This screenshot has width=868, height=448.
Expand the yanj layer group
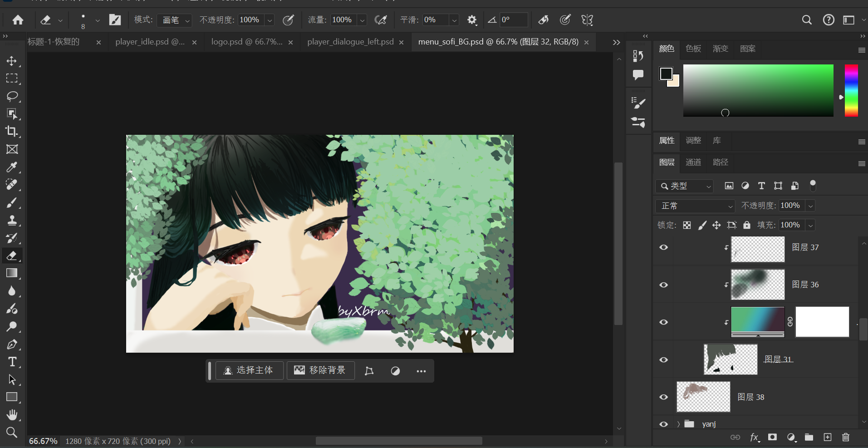click(x=679, y=424)
